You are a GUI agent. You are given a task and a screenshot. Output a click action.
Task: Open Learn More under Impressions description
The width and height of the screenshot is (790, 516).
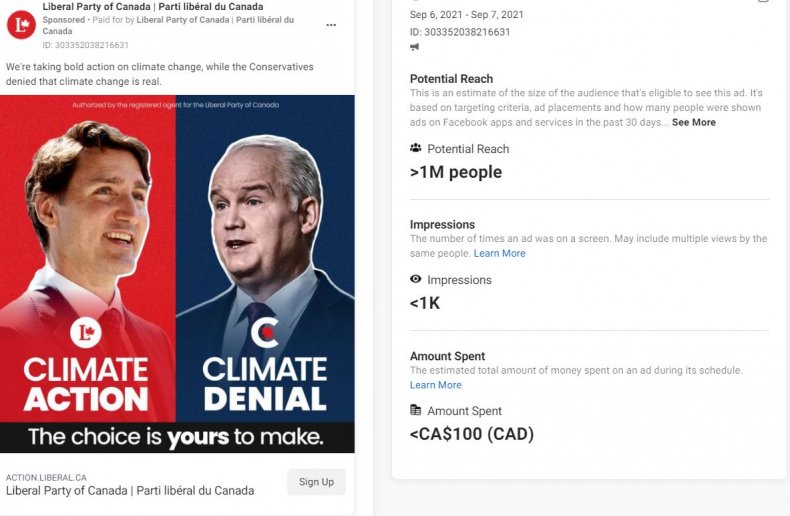pyautogui.click(x=499, y=253)
